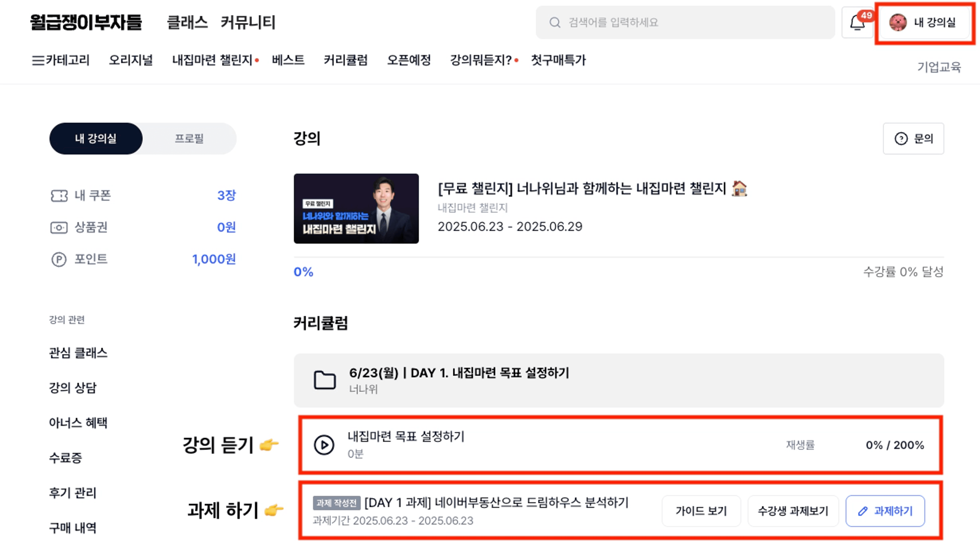Click the 포인트 P icon
Screen dimensions: 980x550
point(59,259)
